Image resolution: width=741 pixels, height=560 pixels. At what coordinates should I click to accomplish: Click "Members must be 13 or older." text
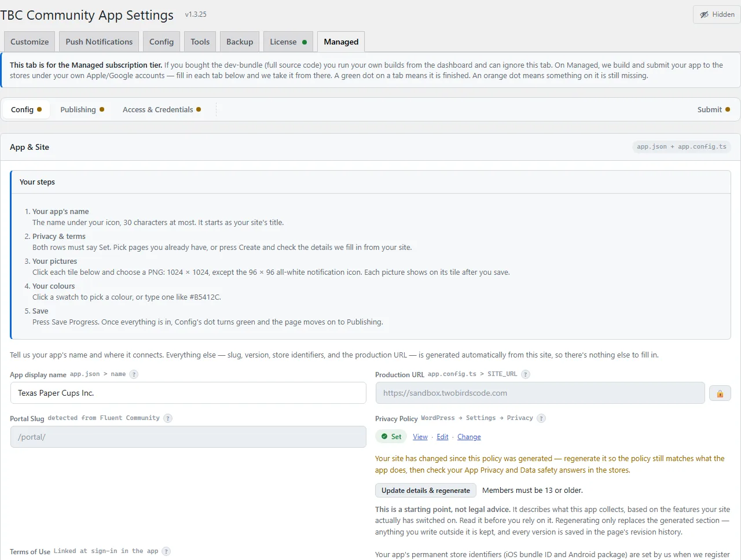(x=533, y=491)
